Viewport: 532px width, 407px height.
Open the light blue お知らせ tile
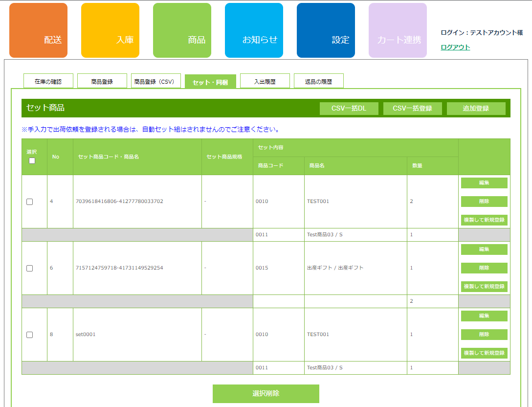[254, 30]
